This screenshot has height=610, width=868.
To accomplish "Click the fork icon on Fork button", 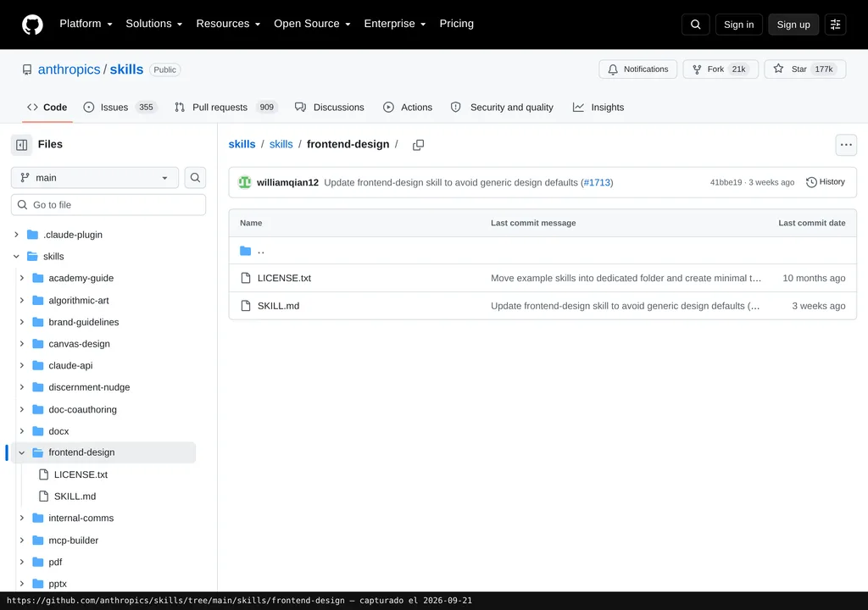I will coord(697,69).
